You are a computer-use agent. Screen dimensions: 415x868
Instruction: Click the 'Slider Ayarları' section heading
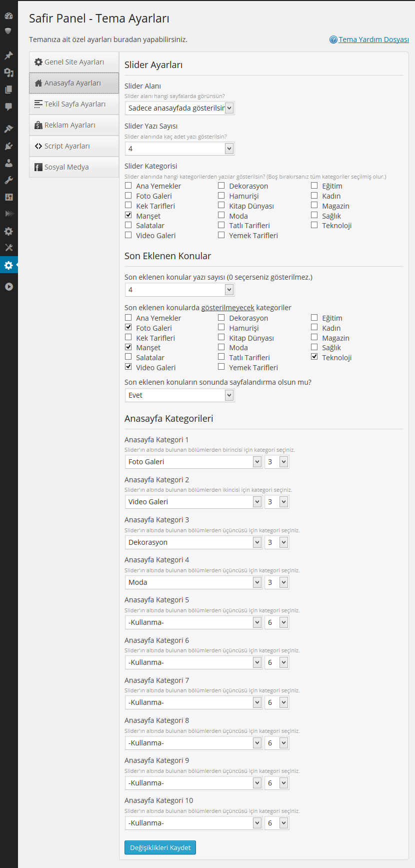[x=153, y=65]
